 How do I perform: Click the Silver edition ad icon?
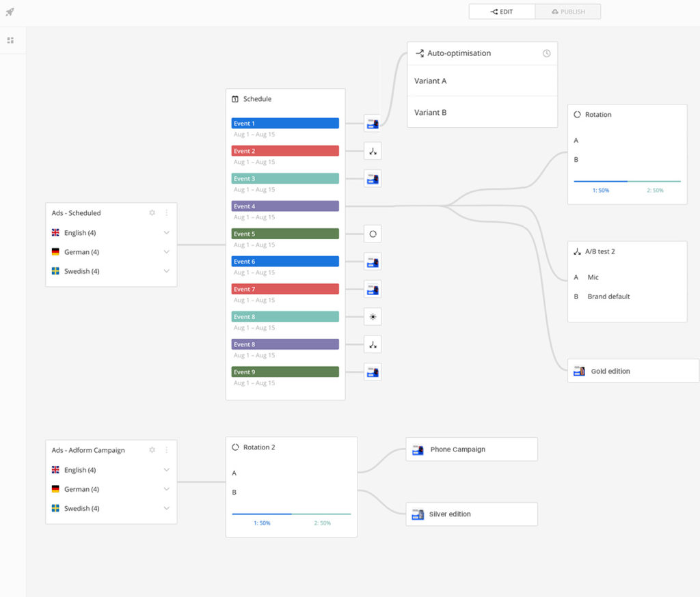[x=418, y=514]
